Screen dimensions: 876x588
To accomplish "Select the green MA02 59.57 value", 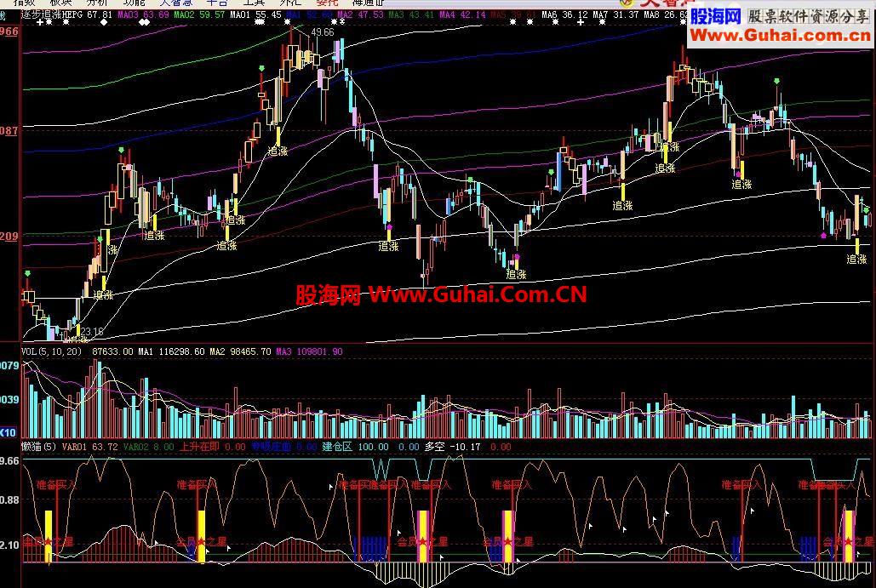I will pyautogui.click(x=199, y=14).
